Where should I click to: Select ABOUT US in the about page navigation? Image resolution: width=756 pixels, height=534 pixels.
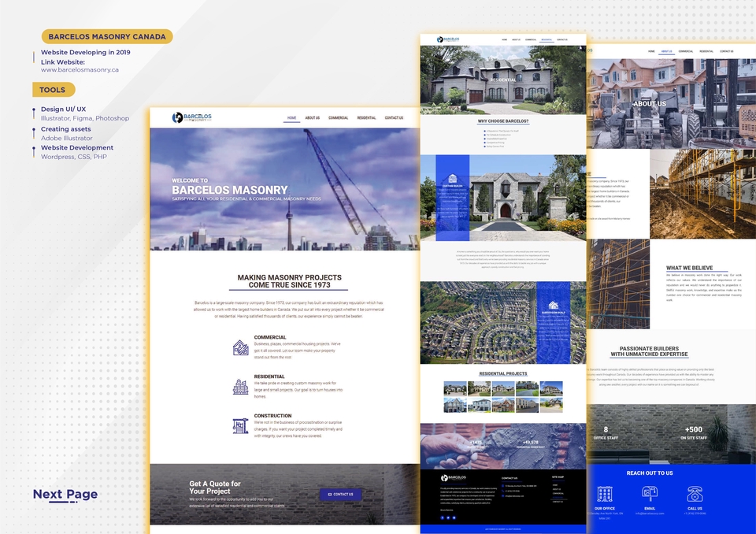pyautogui.click(x=666, y=51)
